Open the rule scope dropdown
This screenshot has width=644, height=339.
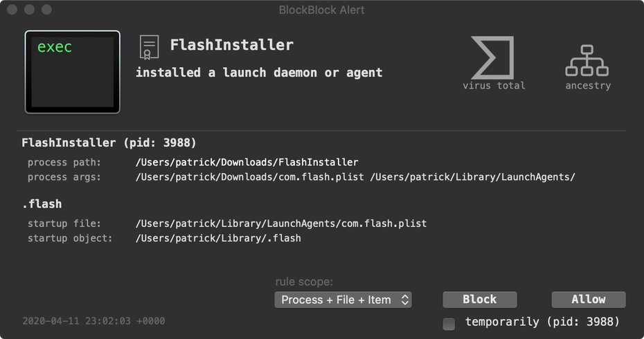tap(343, 300)
